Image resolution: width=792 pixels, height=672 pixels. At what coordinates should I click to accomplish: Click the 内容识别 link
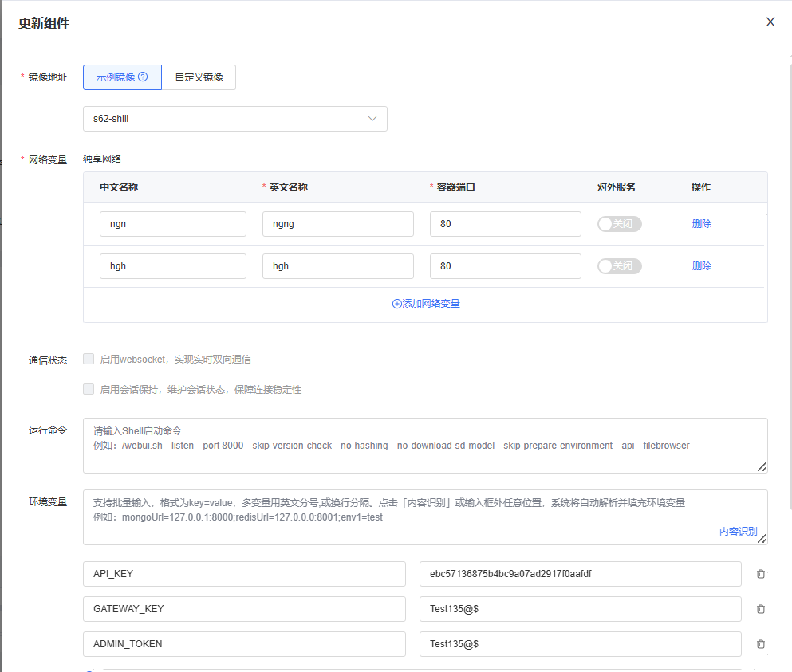(x=737, y=531)
